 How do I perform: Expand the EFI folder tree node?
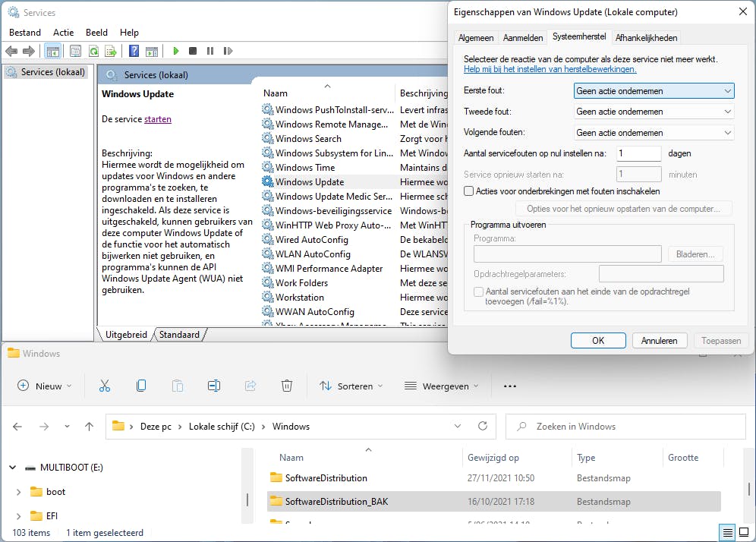click(18, 516)
